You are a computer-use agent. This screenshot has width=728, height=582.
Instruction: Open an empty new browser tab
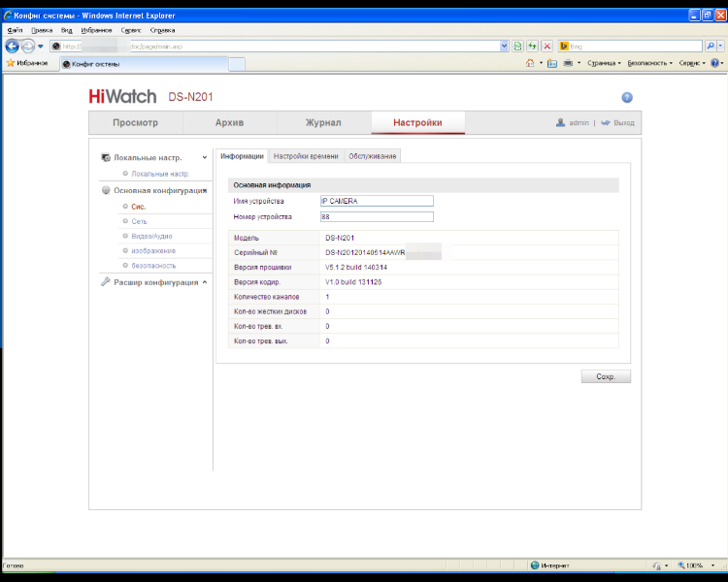pyautogui.click(x=237, y=64)
